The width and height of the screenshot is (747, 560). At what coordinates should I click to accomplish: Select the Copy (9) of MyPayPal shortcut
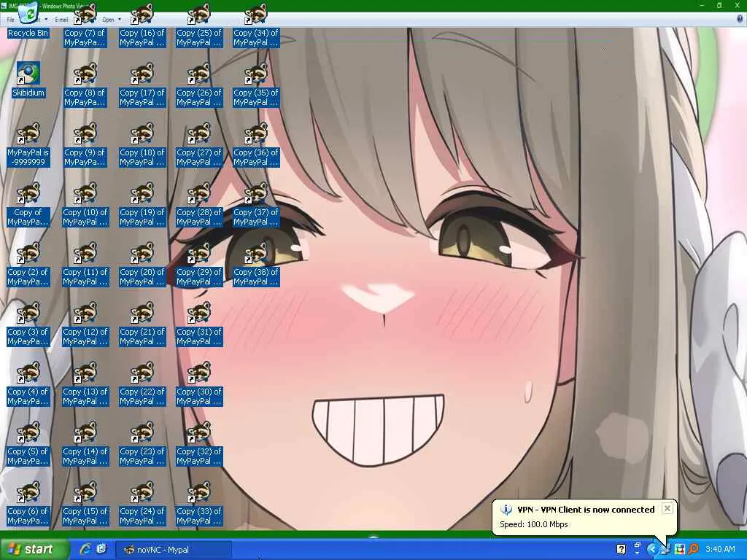coord(85,144)
